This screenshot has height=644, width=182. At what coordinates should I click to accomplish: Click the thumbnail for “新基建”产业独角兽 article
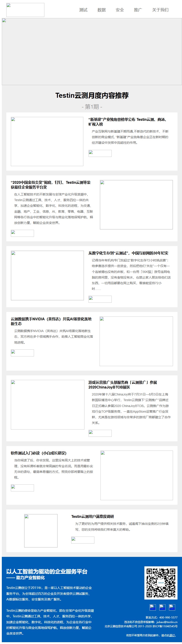tap(47, 142)
